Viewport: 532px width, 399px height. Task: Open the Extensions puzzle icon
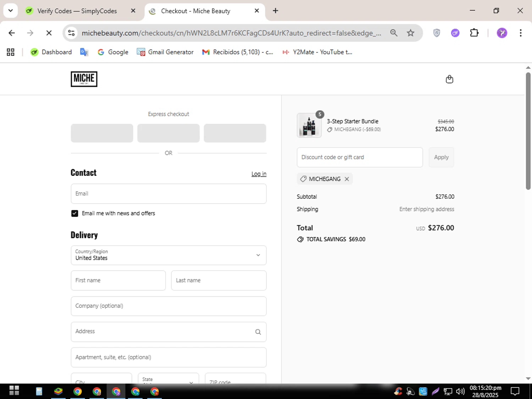coord(474,33)
